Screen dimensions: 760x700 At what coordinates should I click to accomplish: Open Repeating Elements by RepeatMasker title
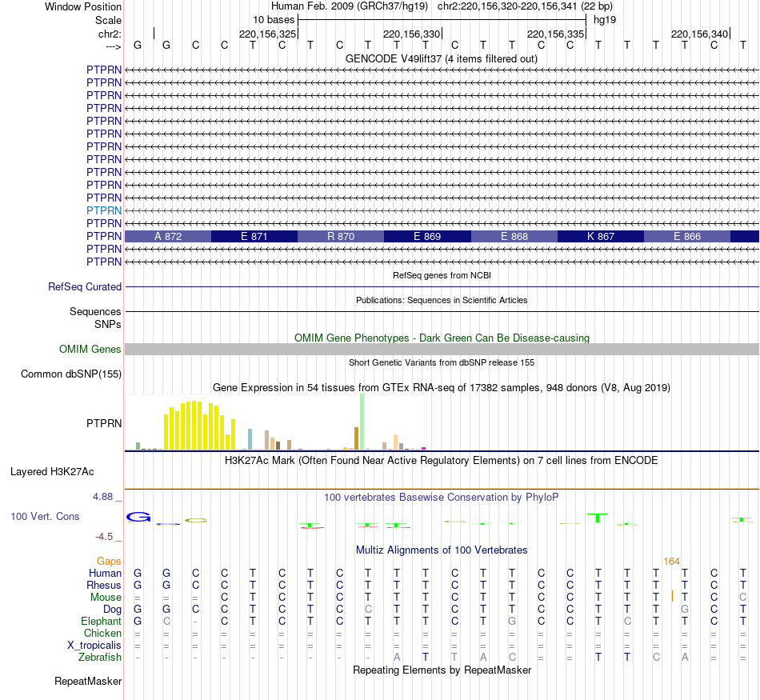(x=442, y=670)
